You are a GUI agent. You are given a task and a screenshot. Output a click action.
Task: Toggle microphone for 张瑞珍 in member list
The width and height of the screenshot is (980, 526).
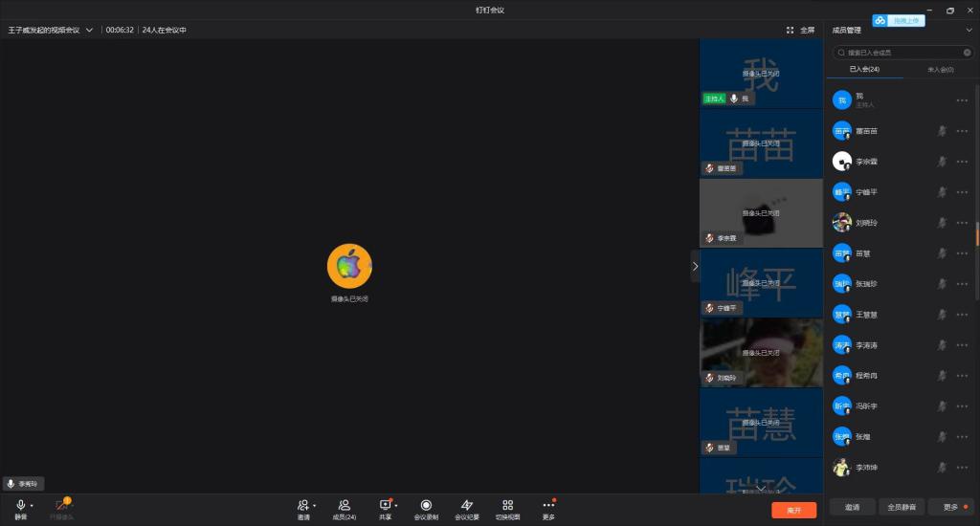click(942, 284)
